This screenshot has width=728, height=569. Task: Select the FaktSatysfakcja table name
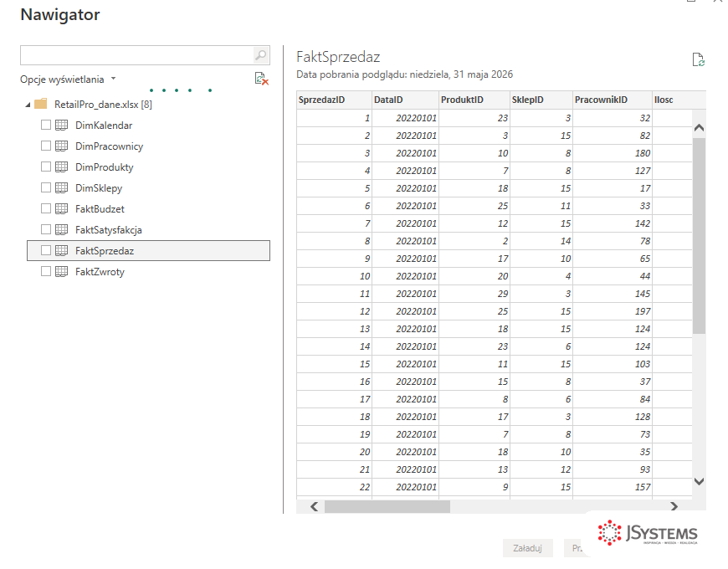pos(109,230)
